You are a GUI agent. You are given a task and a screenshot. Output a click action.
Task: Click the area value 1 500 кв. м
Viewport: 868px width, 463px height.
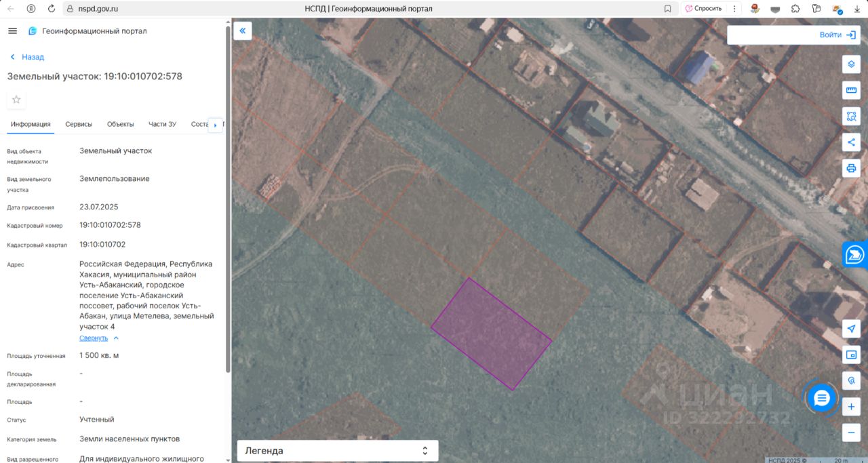[x=99, y=356]
